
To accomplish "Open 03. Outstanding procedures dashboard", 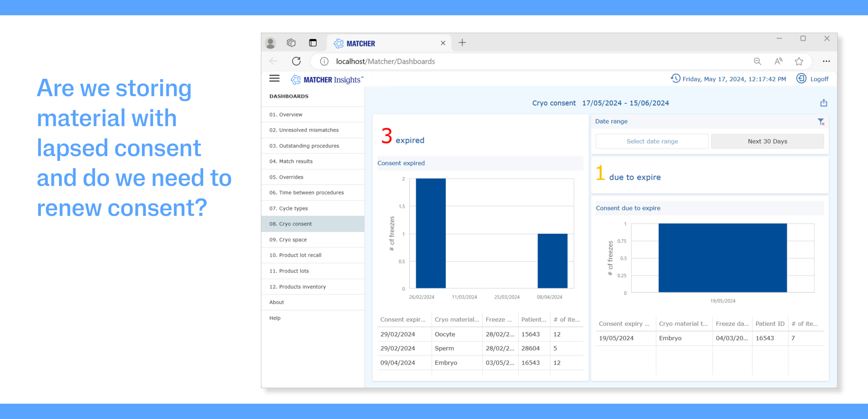I will point(313,146).
